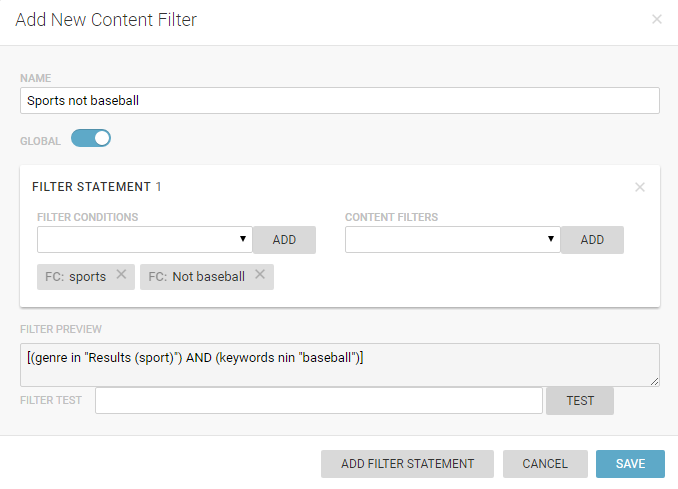
Task: Open the Filter Conditions dropdown
Action: click(144, 240)
